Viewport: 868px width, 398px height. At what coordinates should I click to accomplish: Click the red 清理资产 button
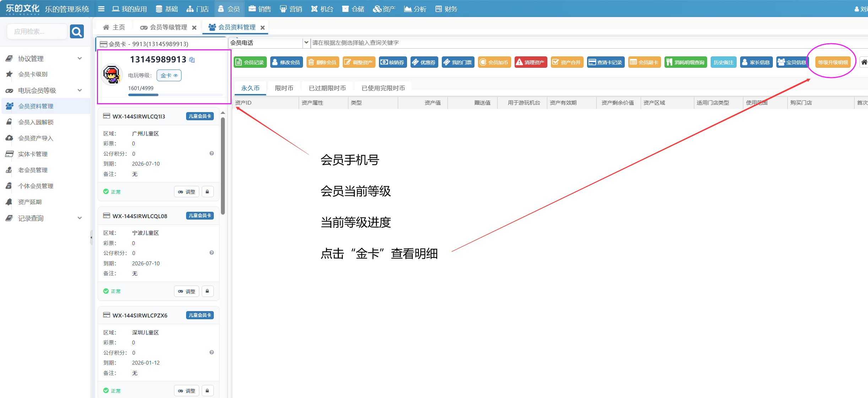531,62
